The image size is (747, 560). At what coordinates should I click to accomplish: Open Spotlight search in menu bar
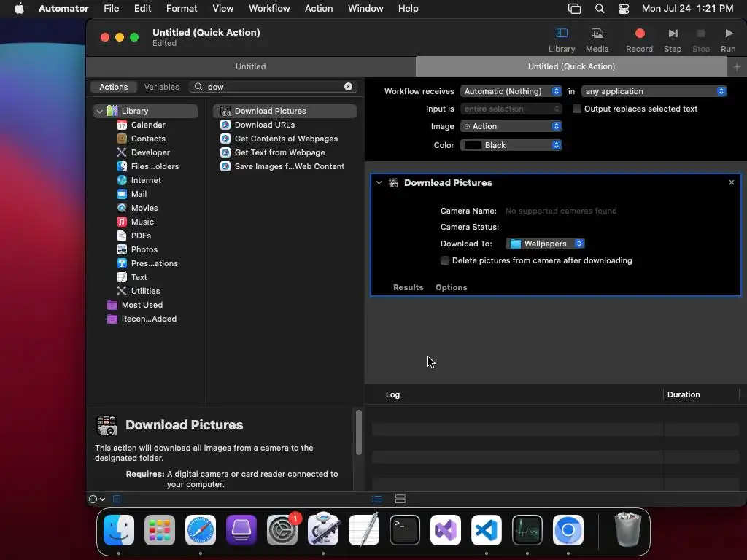[600, 9]
